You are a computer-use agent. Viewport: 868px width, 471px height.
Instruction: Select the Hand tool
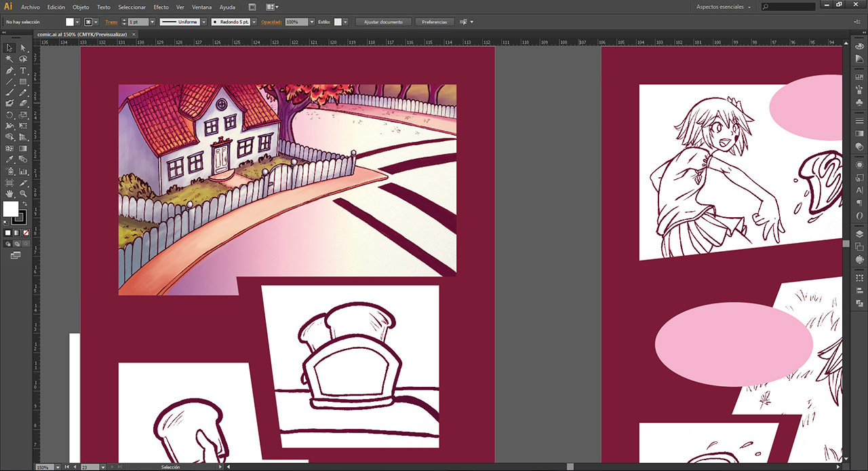click(x=9, y=193)
